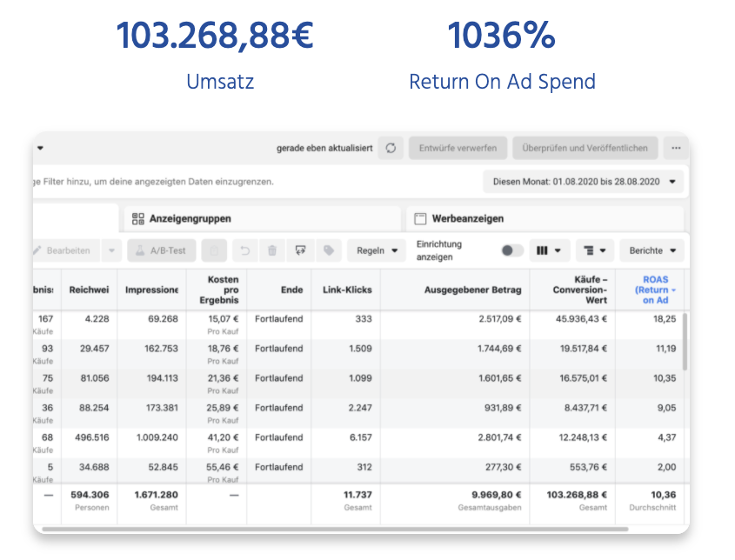735x560 pixels.
Task: Open the date range dropdown 'Diesen Monat'
Action: (583, 182)
